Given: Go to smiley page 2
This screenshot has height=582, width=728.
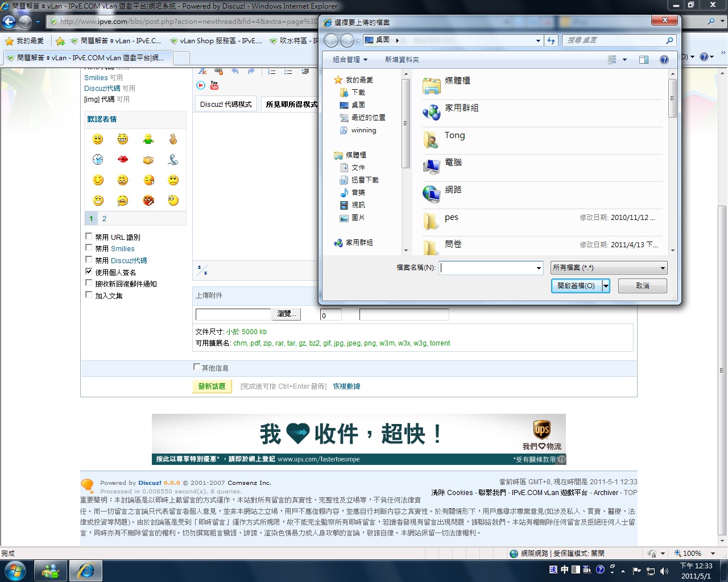Looking at the screenshot, I should coord(104,218).
